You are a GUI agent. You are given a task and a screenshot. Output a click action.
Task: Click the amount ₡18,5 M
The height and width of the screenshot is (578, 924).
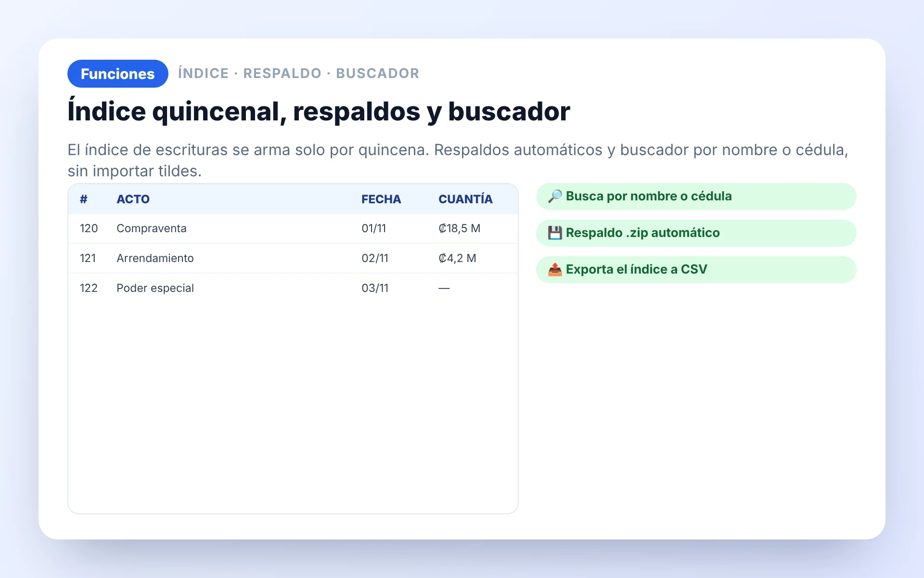(460, 228)
